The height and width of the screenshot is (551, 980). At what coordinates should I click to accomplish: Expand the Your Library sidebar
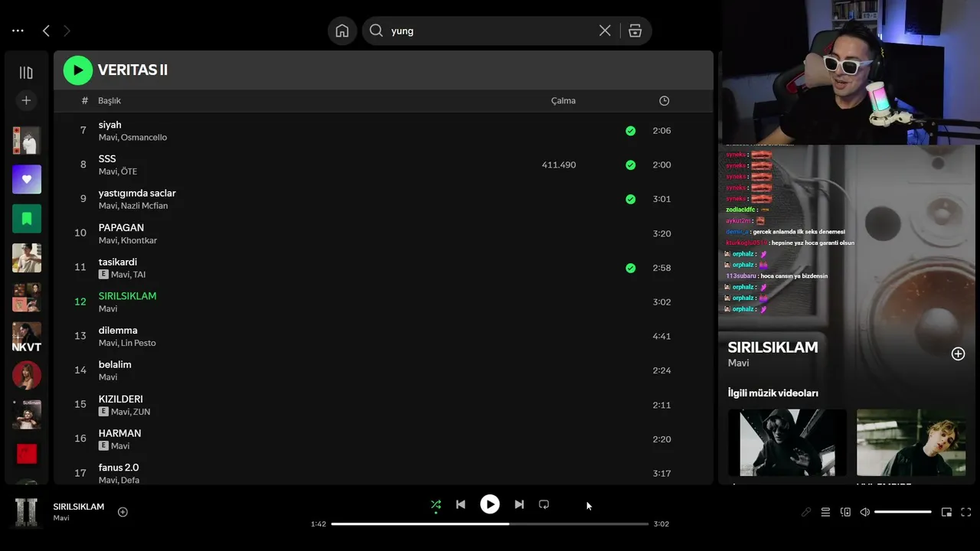pyautogui.click(x=26, y=73)
